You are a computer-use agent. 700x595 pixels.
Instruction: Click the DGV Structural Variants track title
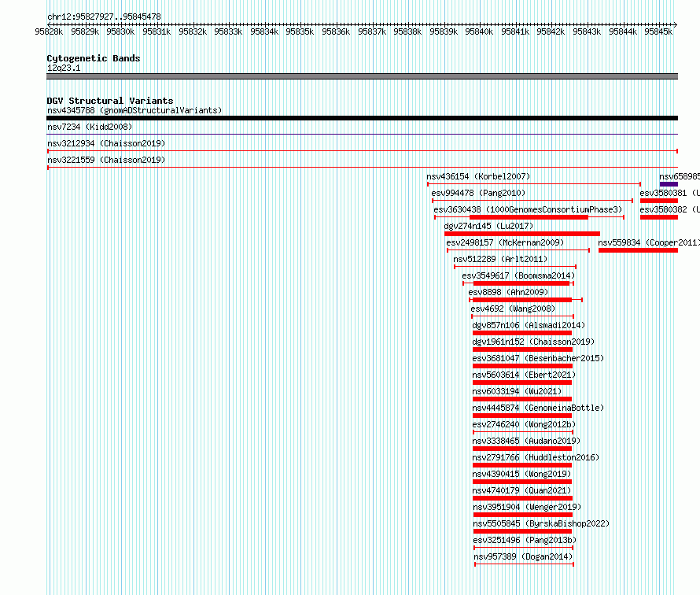point(110,101)
